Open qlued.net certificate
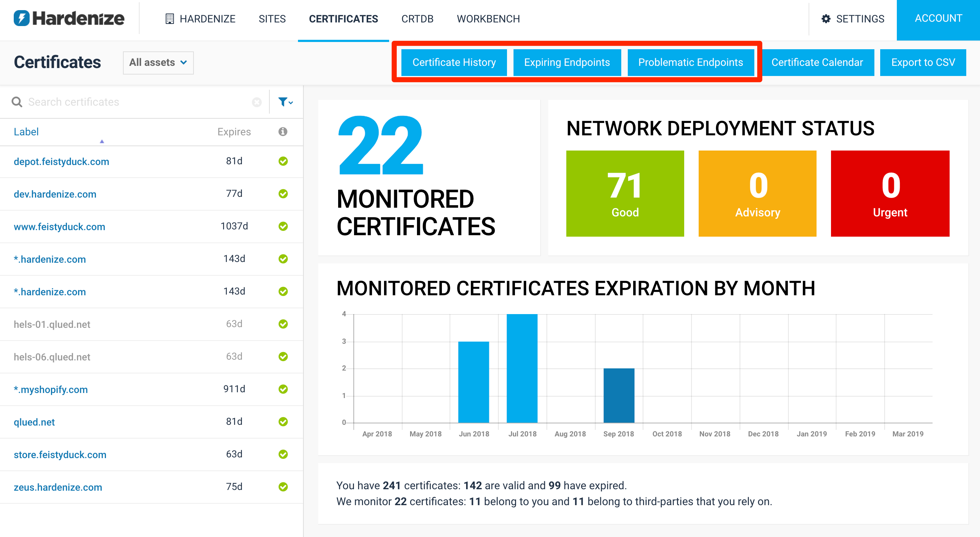980x537 pixels. coord(34,422)
